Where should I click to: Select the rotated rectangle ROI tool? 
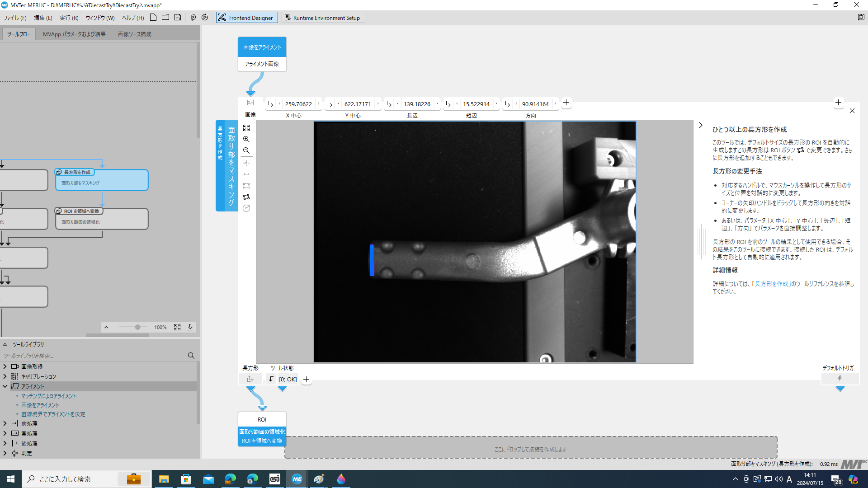pyautogui.click(x=246, y=197)
